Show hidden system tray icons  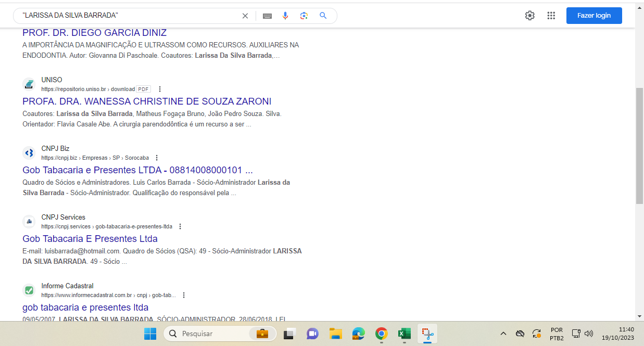tap(503, 334)
